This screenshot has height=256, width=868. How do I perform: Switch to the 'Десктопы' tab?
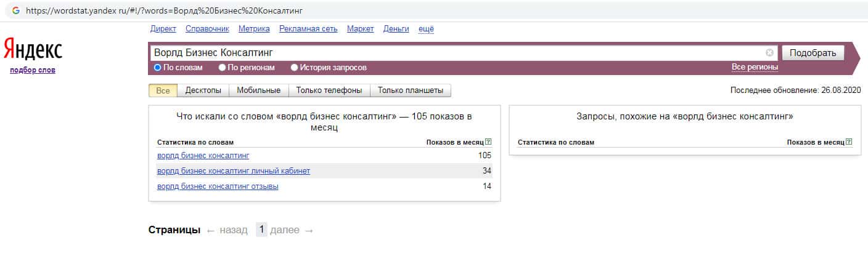[203, 90]
